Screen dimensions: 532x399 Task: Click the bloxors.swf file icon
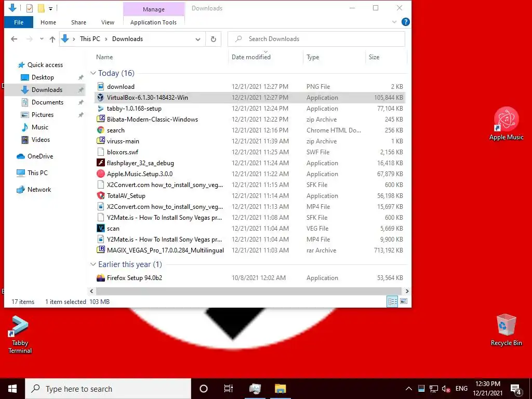(100, 152)
